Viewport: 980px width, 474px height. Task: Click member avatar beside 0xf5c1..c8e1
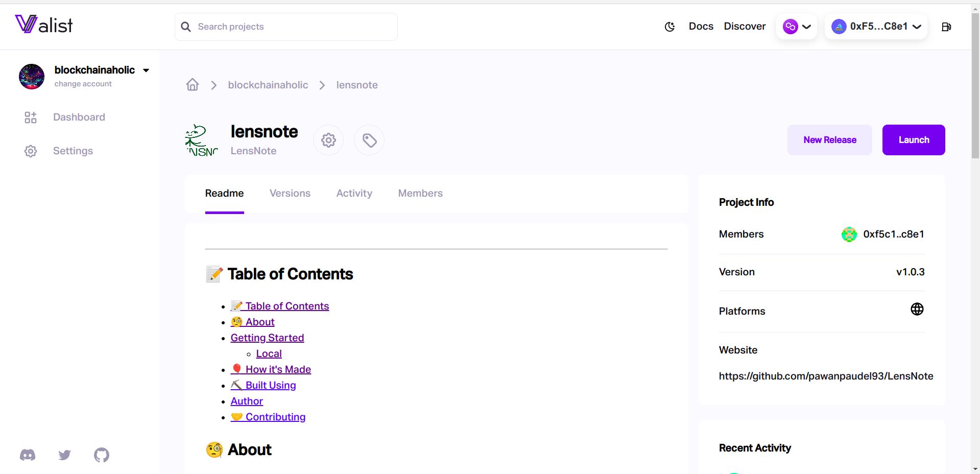tap(849, 234)
